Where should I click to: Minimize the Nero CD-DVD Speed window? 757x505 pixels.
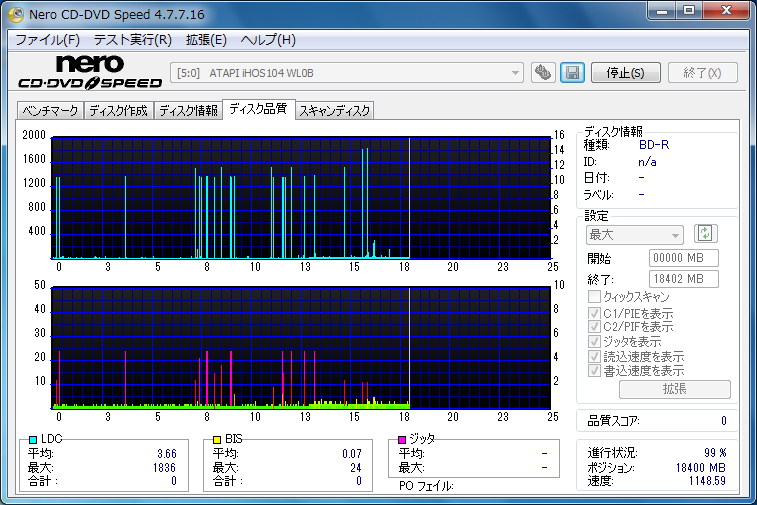(x=661, y=11)
